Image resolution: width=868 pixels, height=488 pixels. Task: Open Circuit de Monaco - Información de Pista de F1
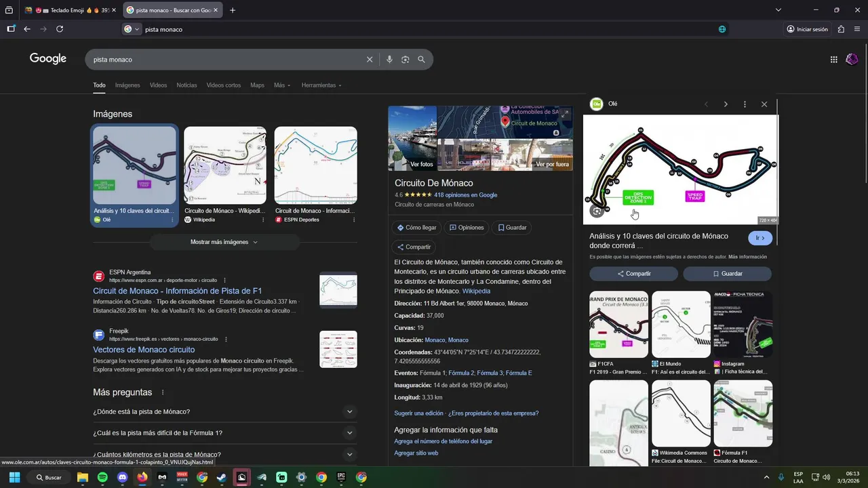coord(177,291)
